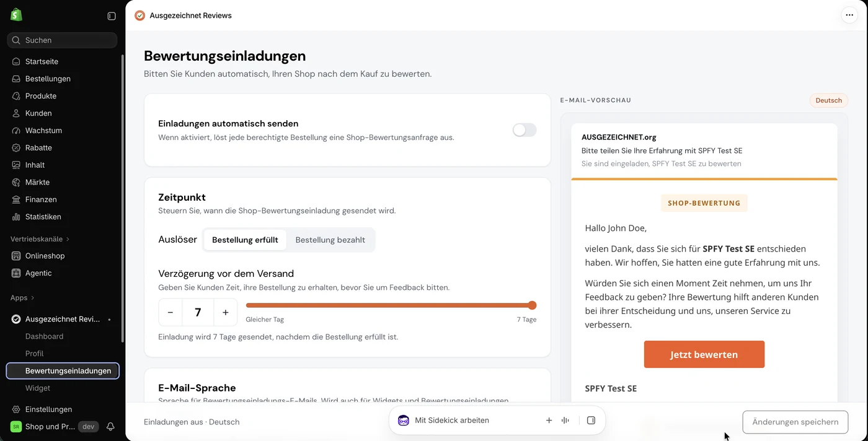Select Bestellung erfüllt trigger
This screenshot has width=868, height=441.
coord(245,240)
